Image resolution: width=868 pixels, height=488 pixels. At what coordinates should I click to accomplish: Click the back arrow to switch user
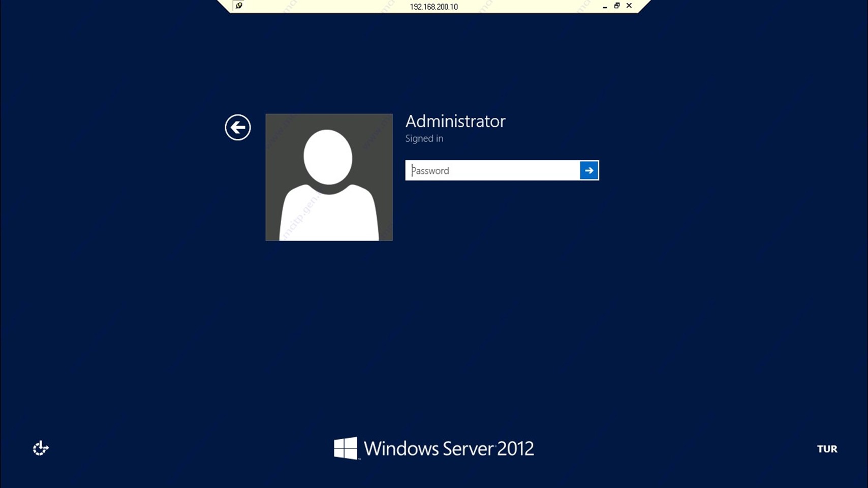[238, 127]
